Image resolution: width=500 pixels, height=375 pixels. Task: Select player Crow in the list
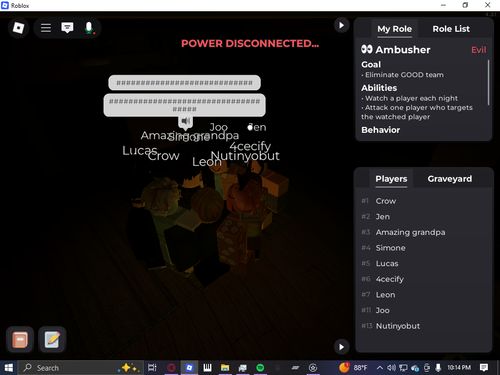(423, 201)
